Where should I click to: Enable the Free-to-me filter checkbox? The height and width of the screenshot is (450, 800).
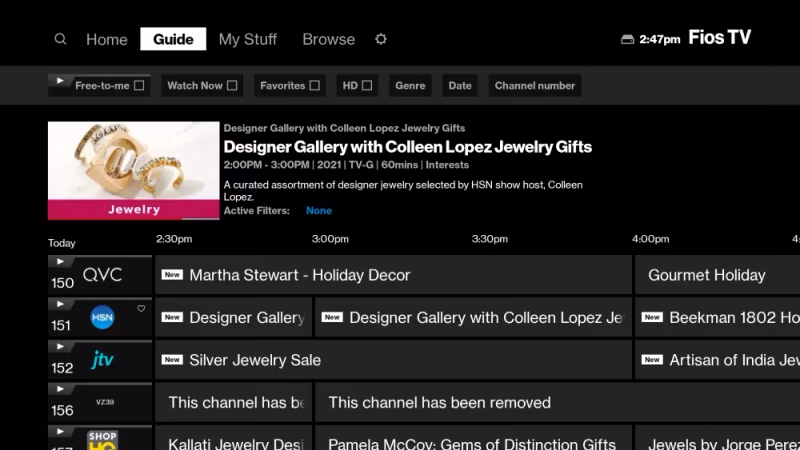click(x=139, y=86)
